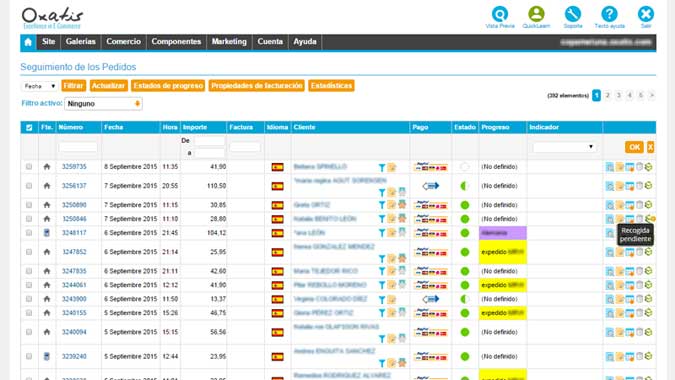This screenshot has height=380, width=675.
Task: Click the Número filter input field
Action: (x=78, y=148)
